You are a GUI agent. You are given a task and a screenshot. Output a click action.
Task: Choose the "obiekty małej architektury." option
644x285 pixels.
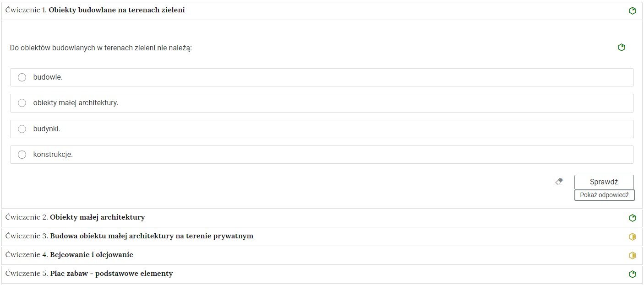click(x=22, y=103)
